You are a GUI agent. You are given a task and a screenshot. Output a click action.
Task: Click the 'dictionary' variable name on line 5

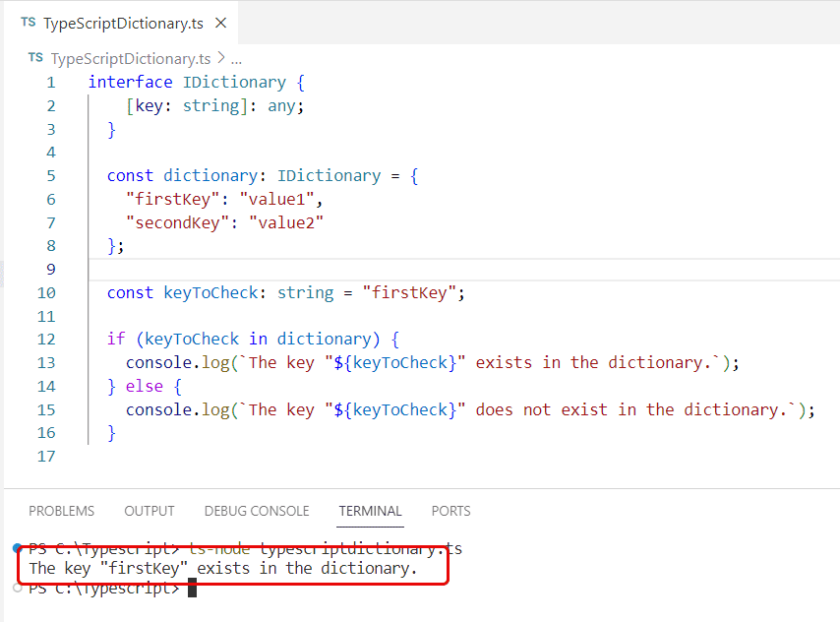coord(210,176)
